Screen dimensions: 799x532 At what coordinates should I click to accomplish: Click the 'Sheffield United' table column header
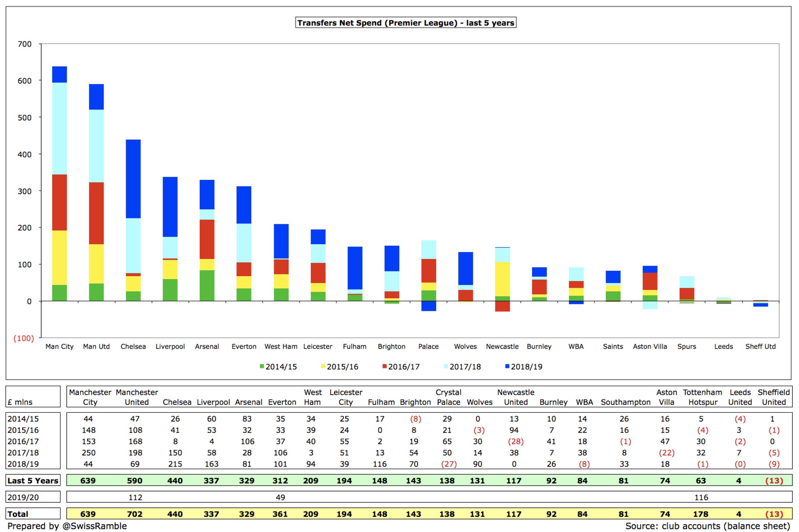click(x=774, y=397)
